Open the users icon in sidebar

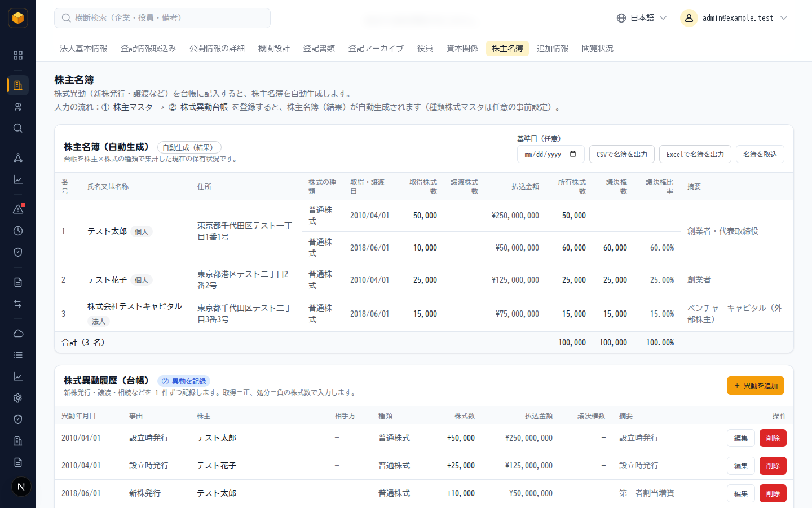coord(18,107)
